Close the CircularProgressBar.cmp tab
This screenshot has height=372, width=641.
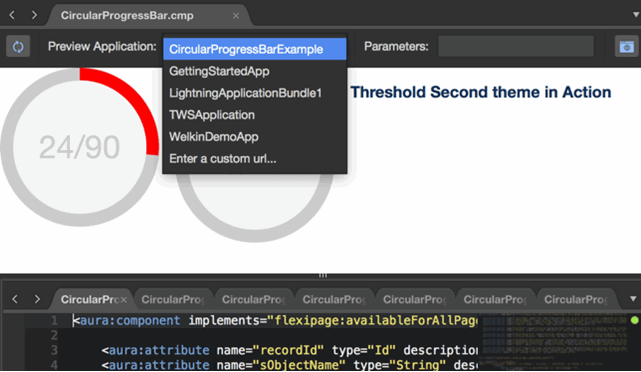pyautogui.click(x=236, y=16)
